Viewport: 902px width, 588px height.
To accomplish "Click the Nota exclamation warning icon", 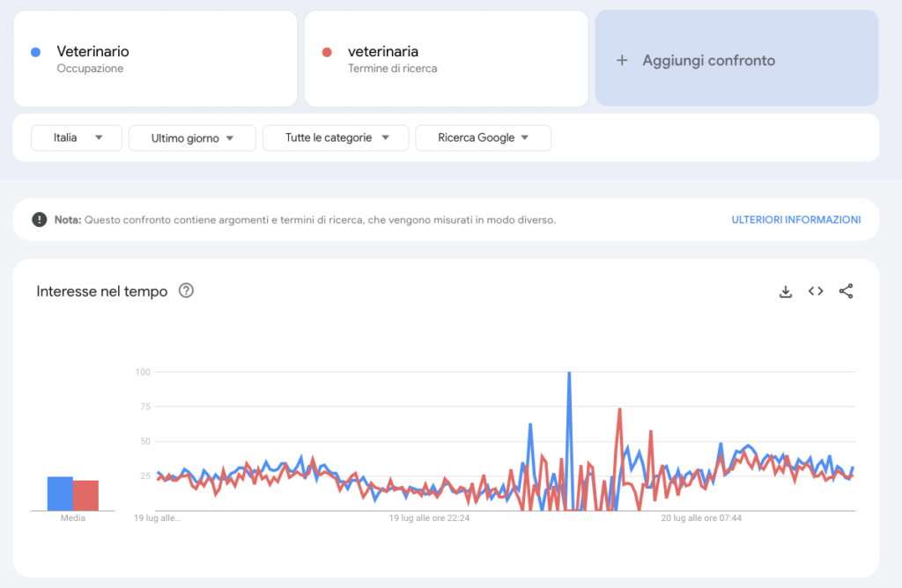I will (x=39, y=219).
